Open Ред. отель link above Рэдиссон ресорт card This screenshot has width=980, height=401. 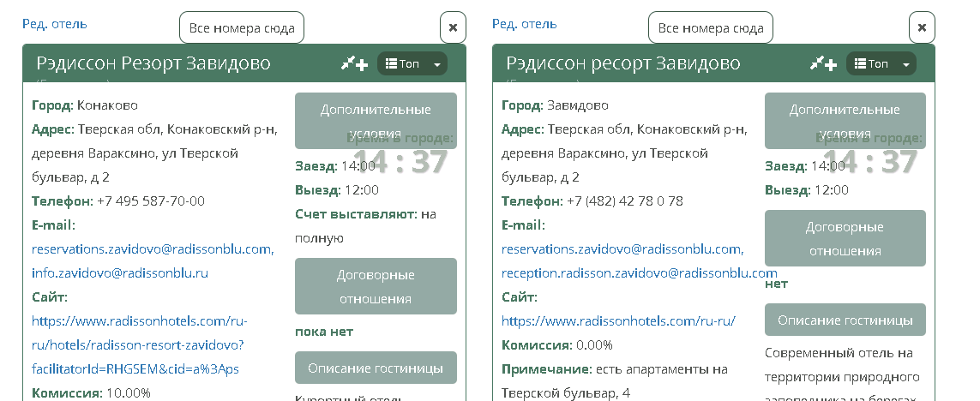point(524,24)
